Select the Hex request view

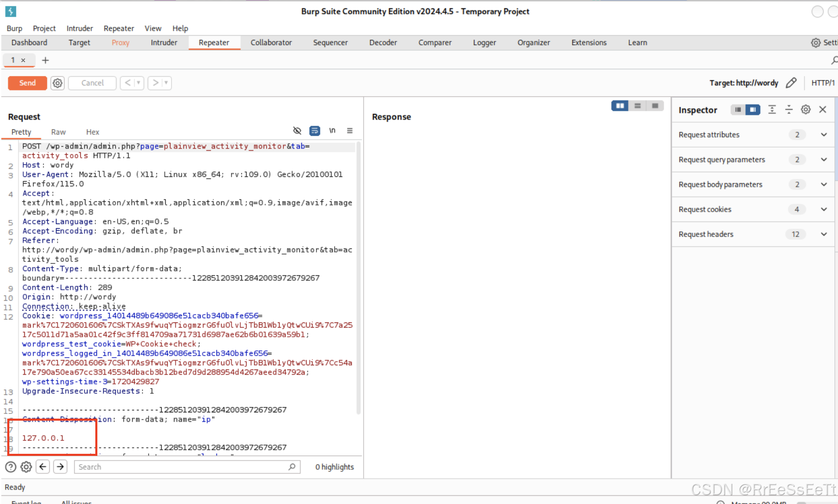click(93, 132)
